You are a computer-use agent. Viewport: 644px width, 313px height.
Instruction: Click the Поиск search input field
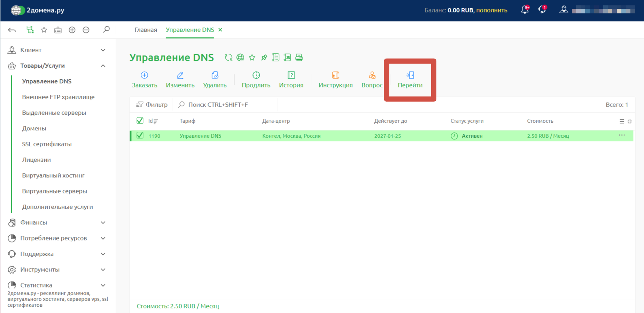226,105
